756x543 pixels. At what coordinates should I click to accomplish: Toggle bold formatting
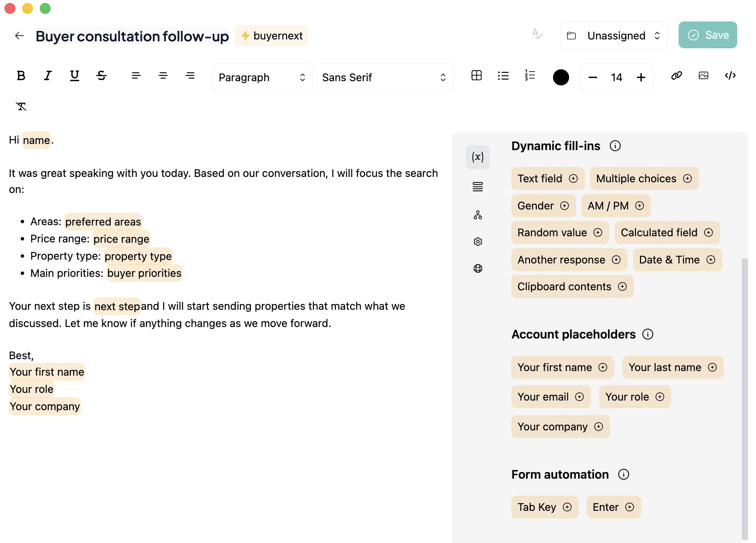point(21,76)
